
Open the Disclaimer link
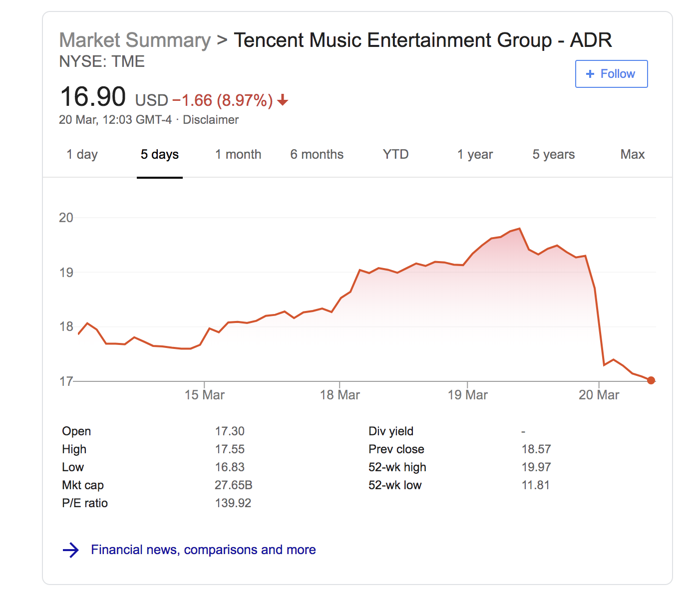tap(211, 120)
